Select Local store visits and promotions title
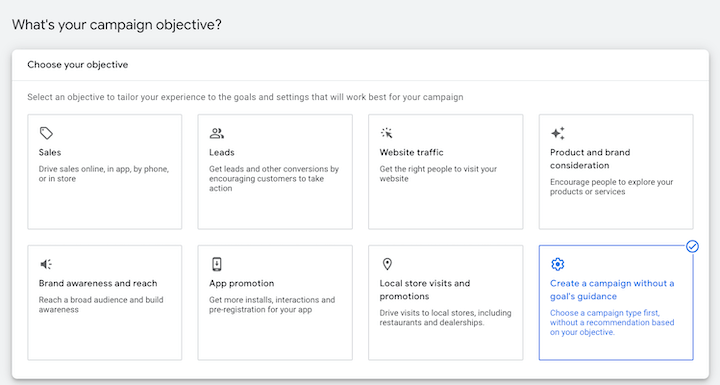Screen dimensions: 720x385 (x=425, y=289)
